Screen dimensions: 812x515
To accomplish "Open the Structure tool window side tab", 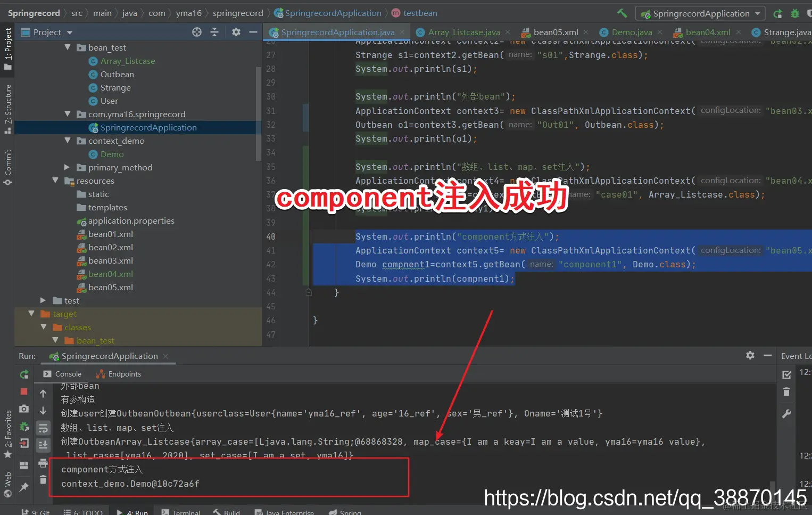I will 7,109.
